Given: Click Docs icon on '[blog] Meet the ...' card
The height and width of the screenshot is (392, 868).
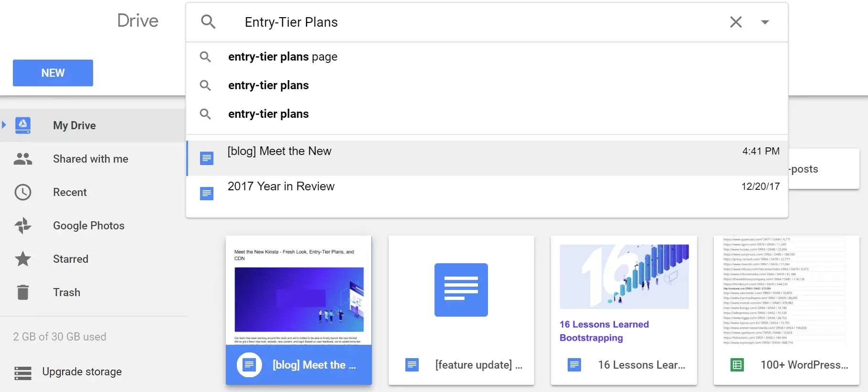Looking at the screenshot, I should pyautogui.click(x=249, y=365).
